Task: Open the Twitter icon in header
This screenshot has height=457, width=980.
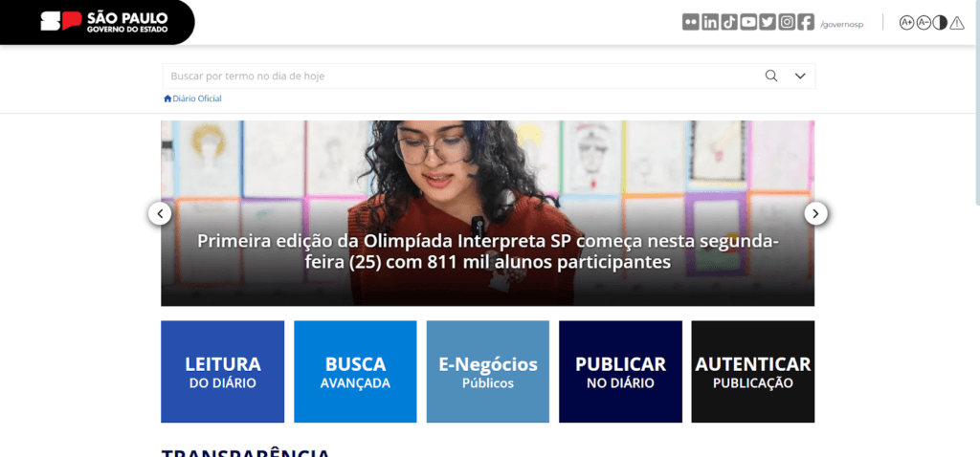Action: tap(768, 23)
